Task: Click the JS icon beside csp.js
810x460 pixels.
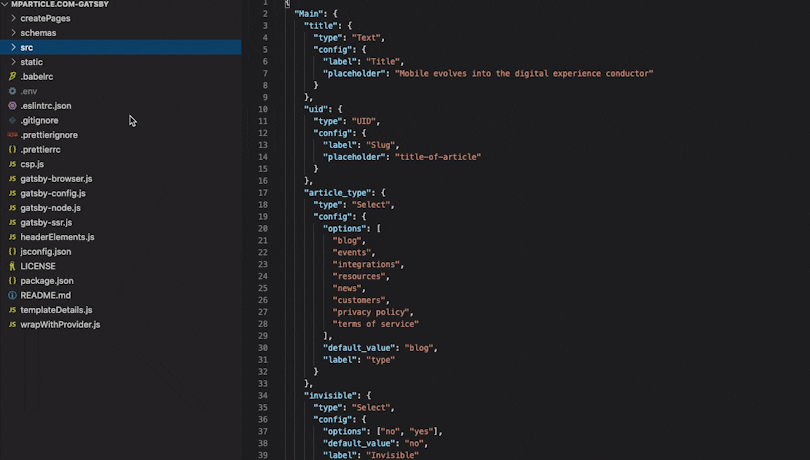Action: [12, 164]
